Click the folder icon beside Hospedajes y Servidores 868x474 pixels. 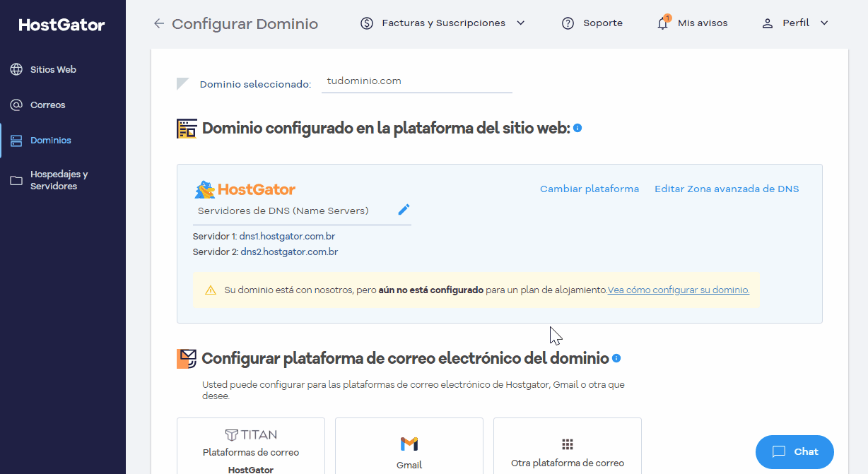(x=16, y=181)
